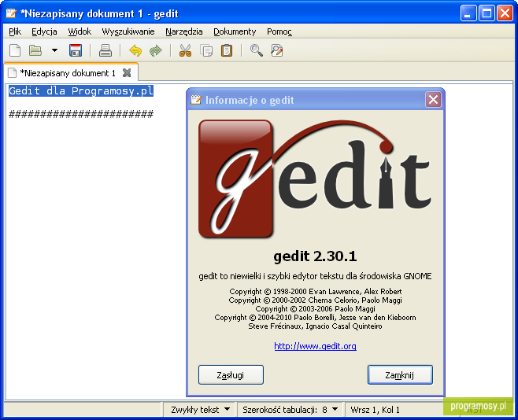The height and width of the screenshot is (420, 518).
Task: Open the Edycja menu
Action: coord(44,31)
